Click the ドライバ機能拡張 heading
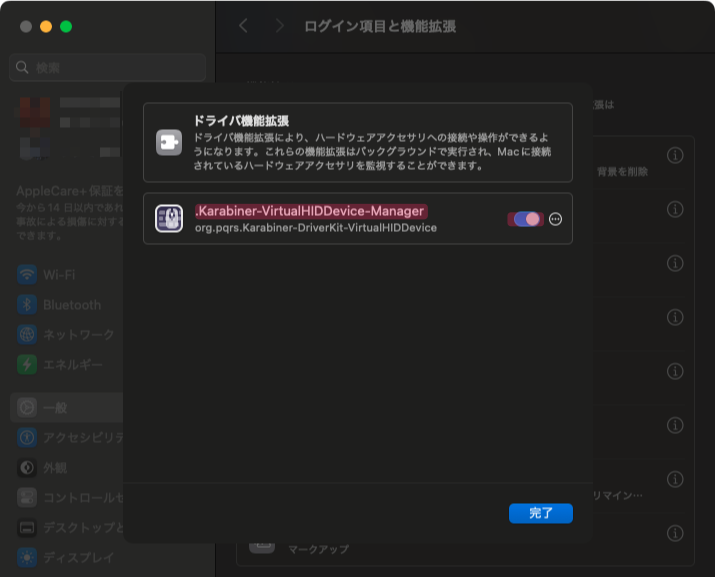This screenshot has height=577, width=715. click(241, 121)
